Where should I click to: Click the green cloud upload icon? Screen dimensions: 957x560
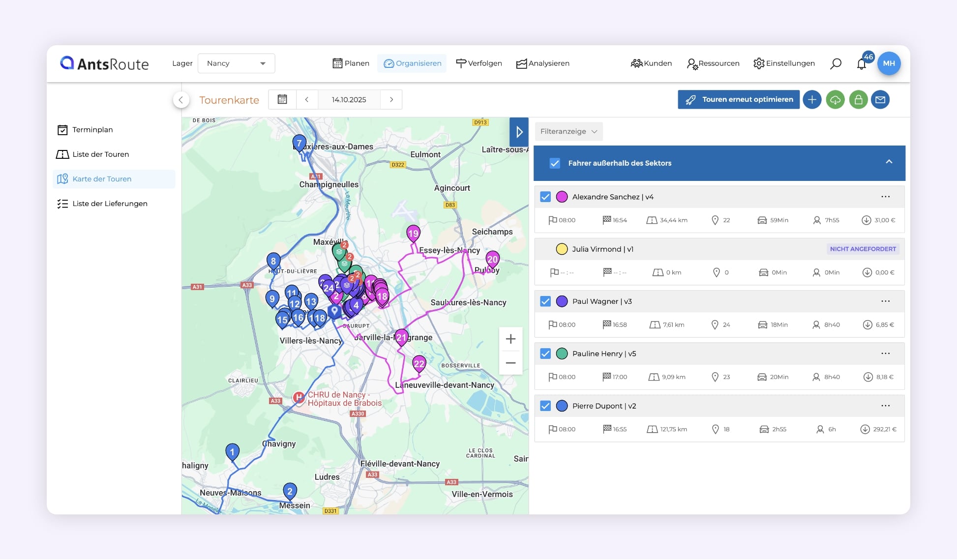pos(835,100)
